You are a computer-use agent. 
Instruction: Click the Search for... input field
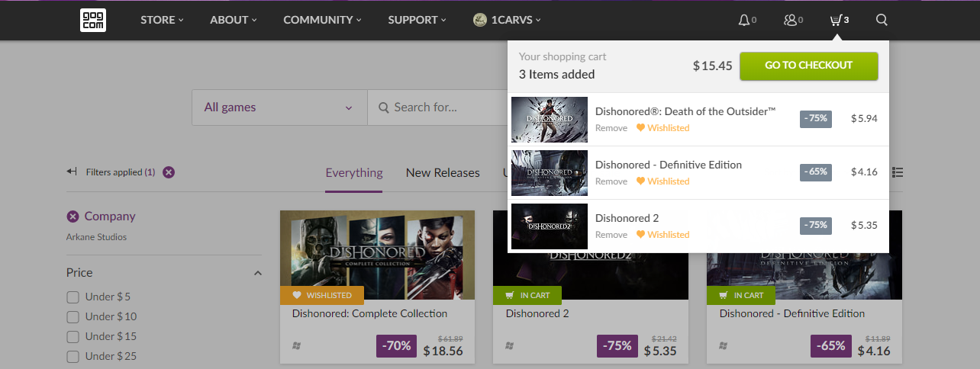pos(438,107)
